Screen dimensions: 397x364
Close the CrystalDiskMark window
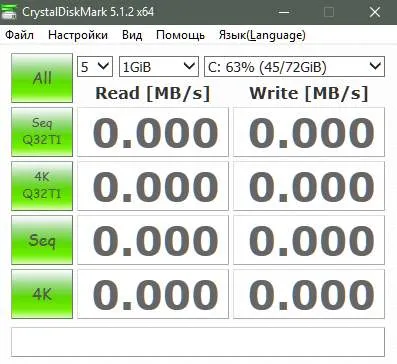(375, 12)
